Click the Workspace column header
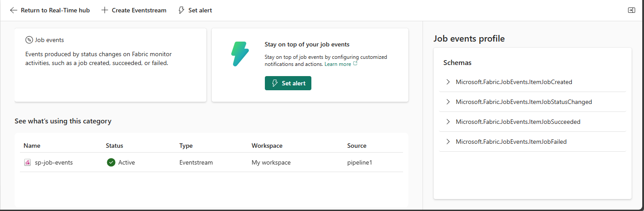This screenshot has height=211, width=644. tap(267, 146)
